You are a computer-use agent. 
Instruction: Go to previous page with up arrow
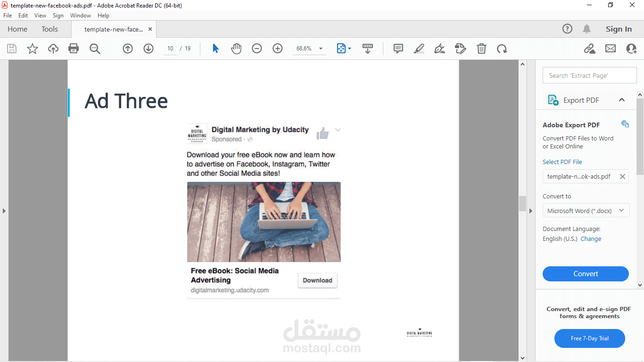click(x=128, y=49)
